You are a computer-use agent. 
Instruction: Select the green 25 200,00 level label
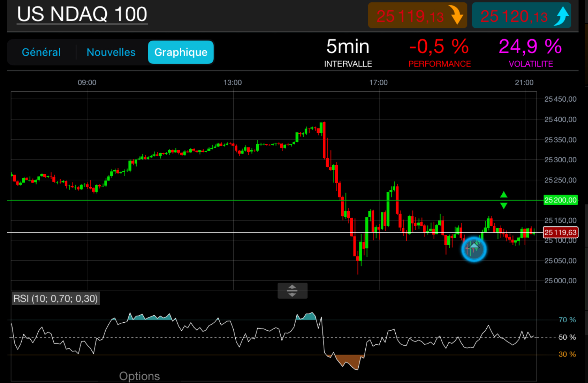(x=560, y=200)
